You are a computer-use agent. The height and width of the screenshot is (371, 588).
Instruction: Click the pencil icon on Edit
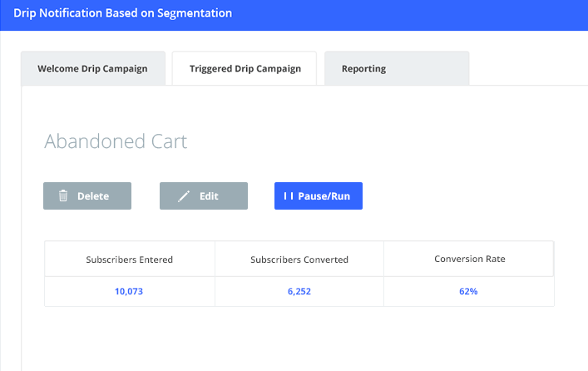[x=185, y=196]
